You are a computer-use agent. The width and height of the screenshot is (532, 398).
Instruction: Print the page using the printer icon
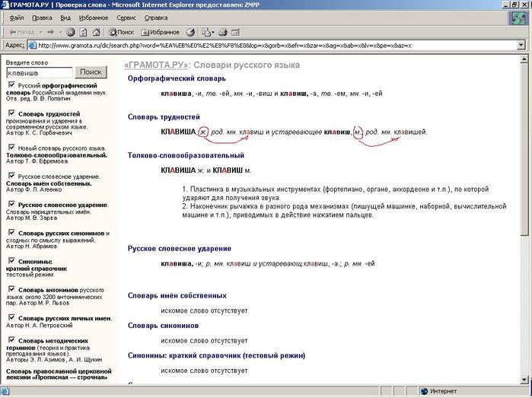coord(222,32)
